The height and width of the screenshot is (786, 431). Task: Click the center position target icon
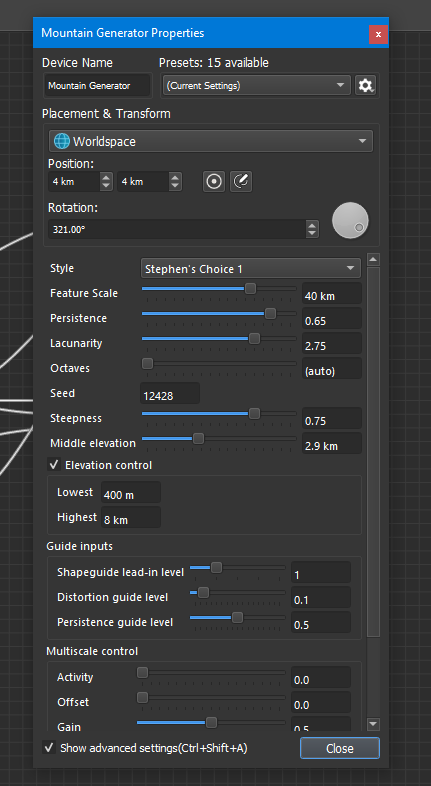click(214, 181)
